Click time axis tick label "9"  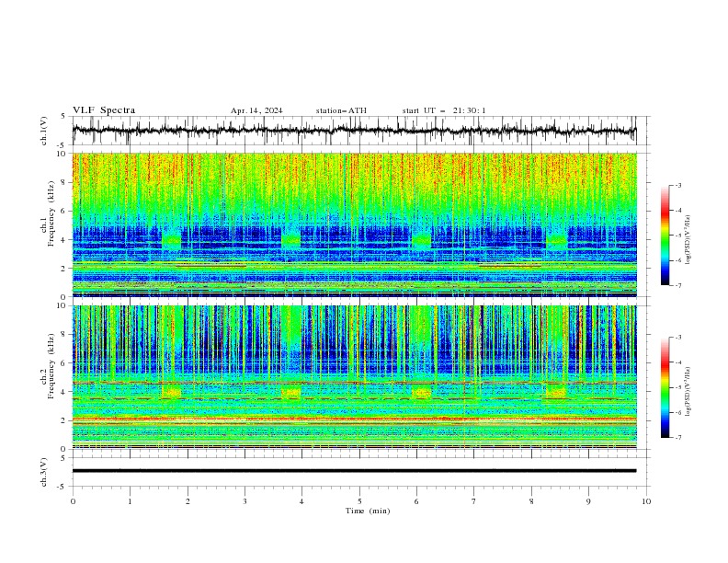[588, 501]
